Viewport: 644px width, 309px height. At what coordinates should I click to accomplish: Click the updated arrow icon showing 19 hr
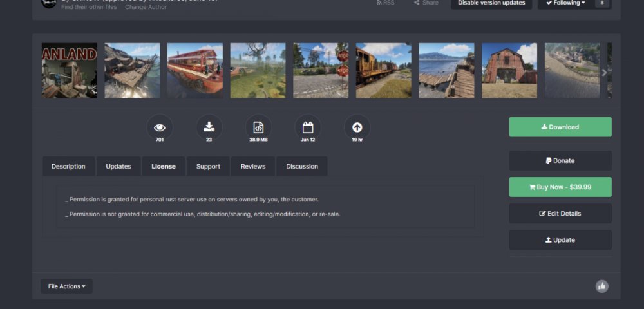coord(357,127)
